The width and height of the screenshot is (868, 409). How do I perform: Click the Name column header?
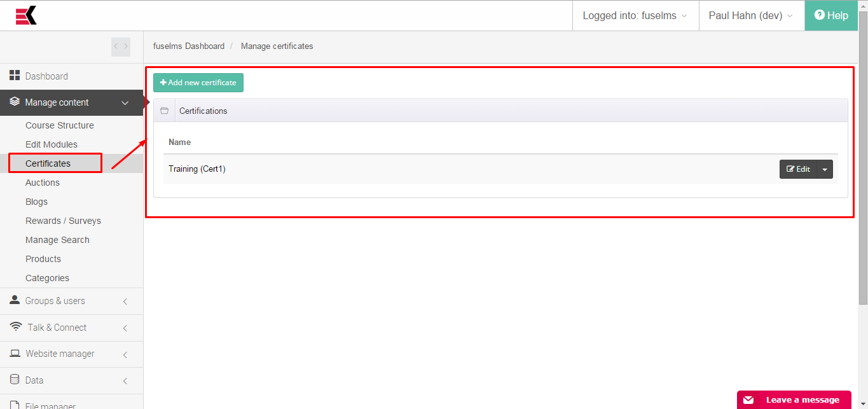(x=180, y=142)
